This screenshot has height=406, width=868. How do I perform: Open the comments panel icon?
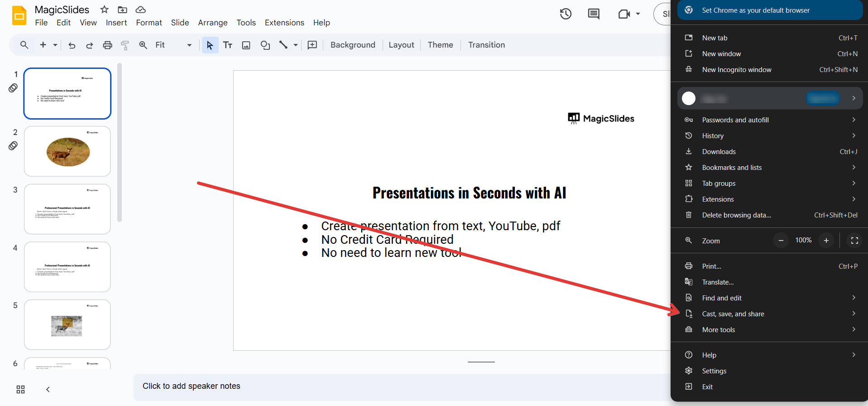click(594, 14)
